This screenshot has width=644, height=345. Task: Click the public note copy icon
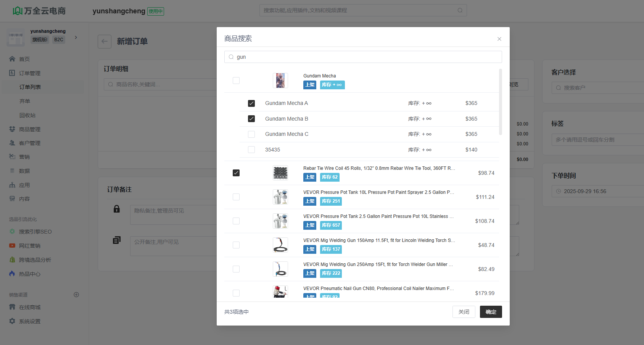[x=117, y=240]
